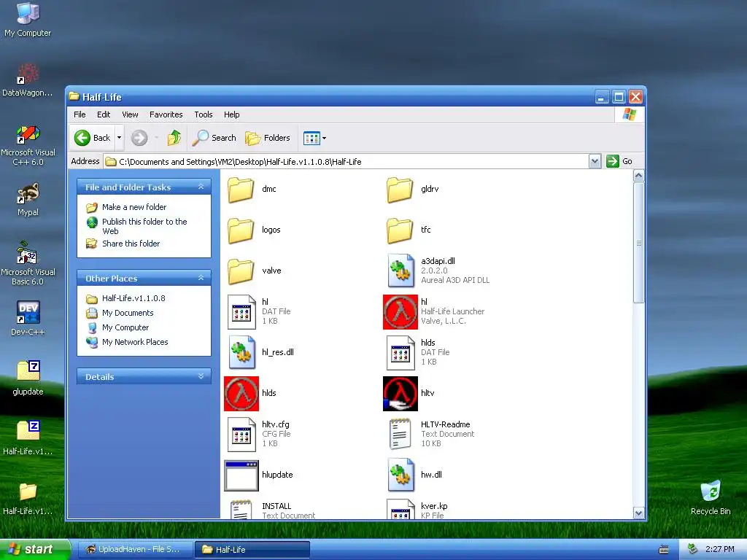Select the logos folder icon
Viewport: 747px width, 560px height.
pyautogui.click(x=241, y=230)
